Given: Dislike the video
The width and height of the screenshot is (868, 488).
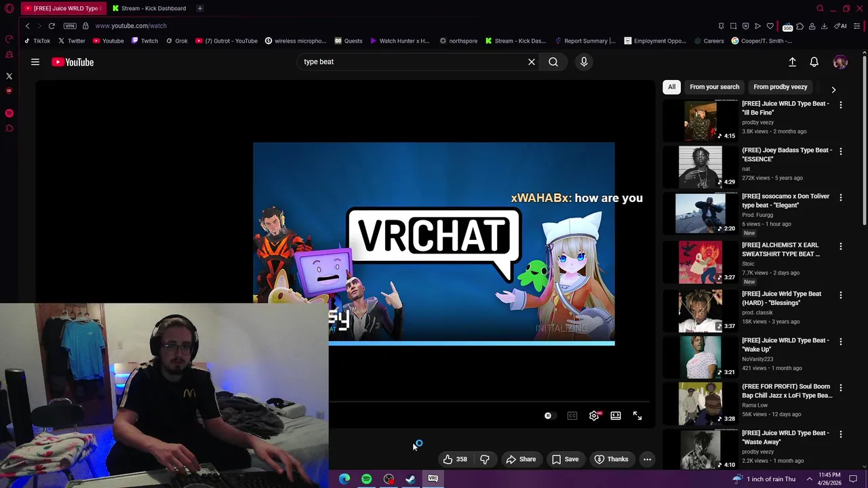Looking at the screenshot, I should (485, 460).
